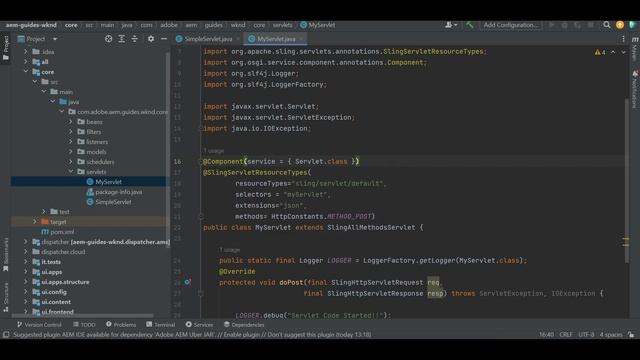
Task: Open the Version Control tool tab
Action: point(39,325)
